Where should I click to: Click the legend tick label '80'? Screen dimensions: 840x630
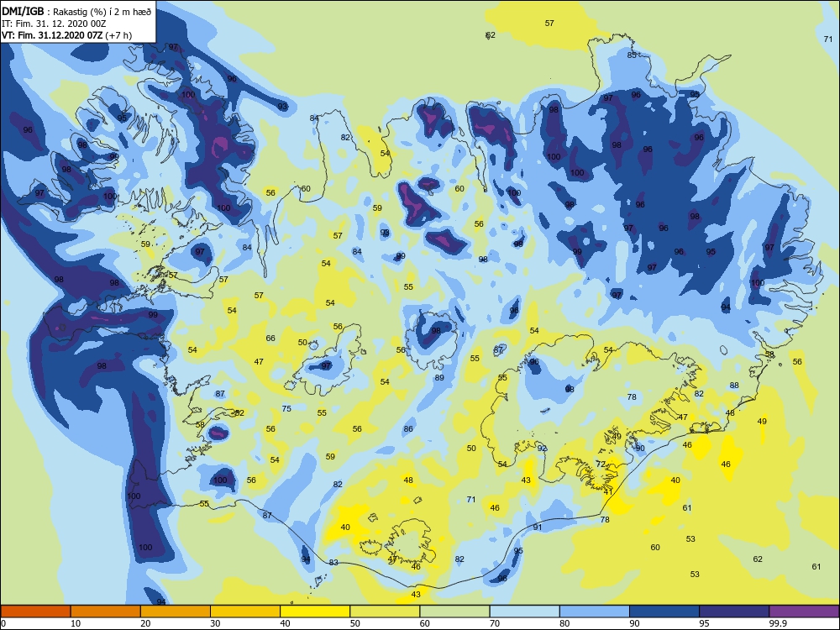pyautogui.click(x=564, y=623)
